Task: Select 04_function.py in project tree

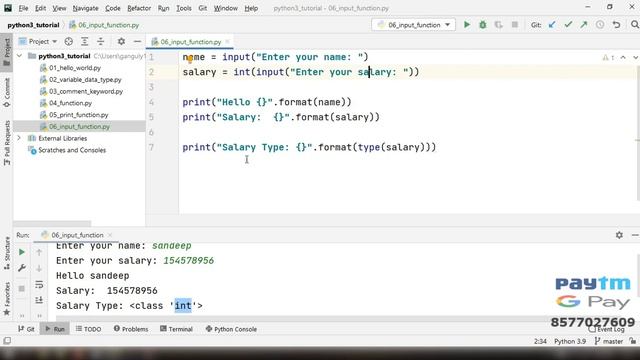Action: pos(70,103)
